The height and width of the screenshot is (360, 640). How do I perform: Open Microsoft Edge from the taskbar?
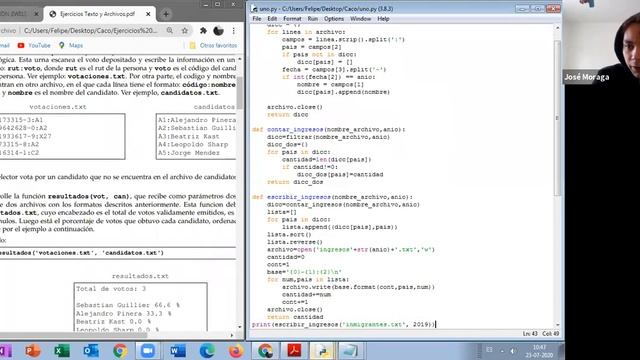[207, 351]
